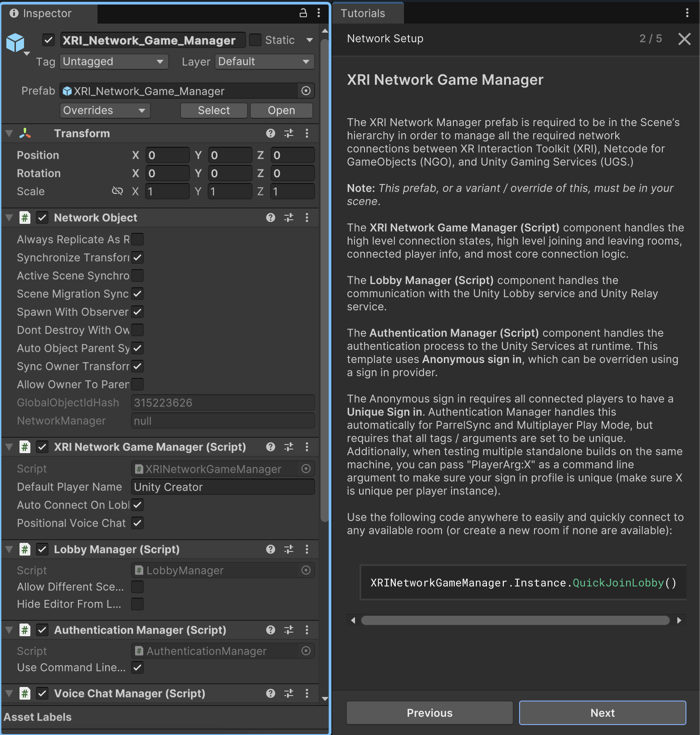Open Transform component presets
This screenshot has width=700, height=735.
coord(289,133)
